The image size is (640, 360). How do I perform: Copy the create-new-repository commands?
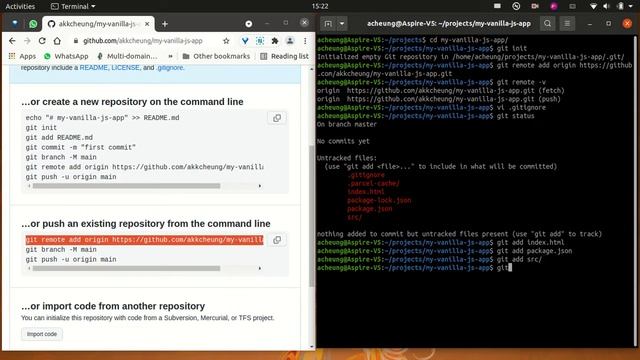277,118
